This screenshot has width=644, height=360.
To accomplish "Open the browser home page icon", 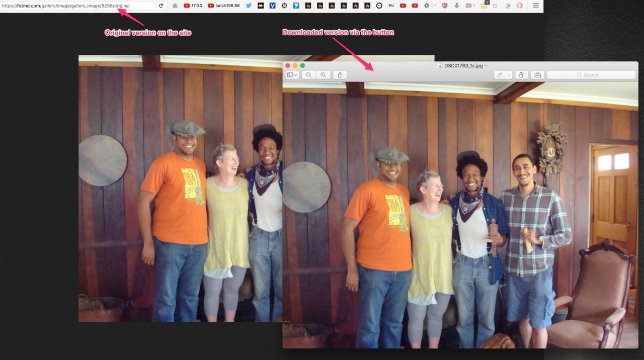I will [x=175, y=6].
